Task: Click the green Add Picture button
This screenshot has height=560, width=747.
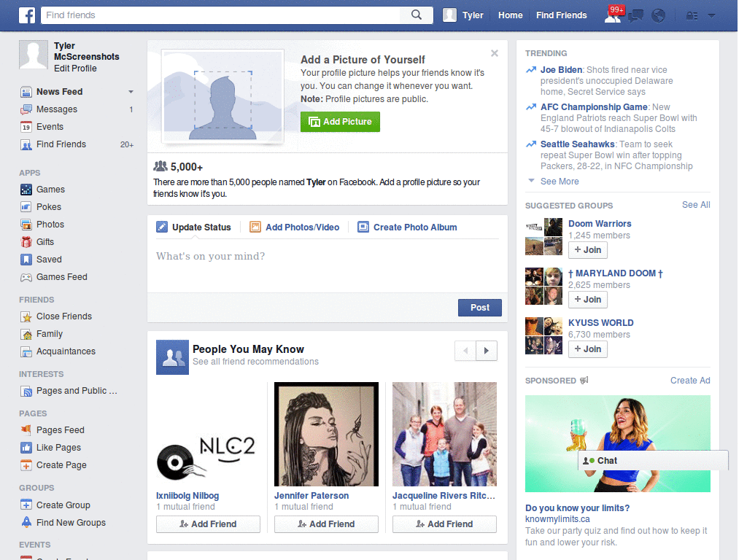Action: tap(340, 122)
